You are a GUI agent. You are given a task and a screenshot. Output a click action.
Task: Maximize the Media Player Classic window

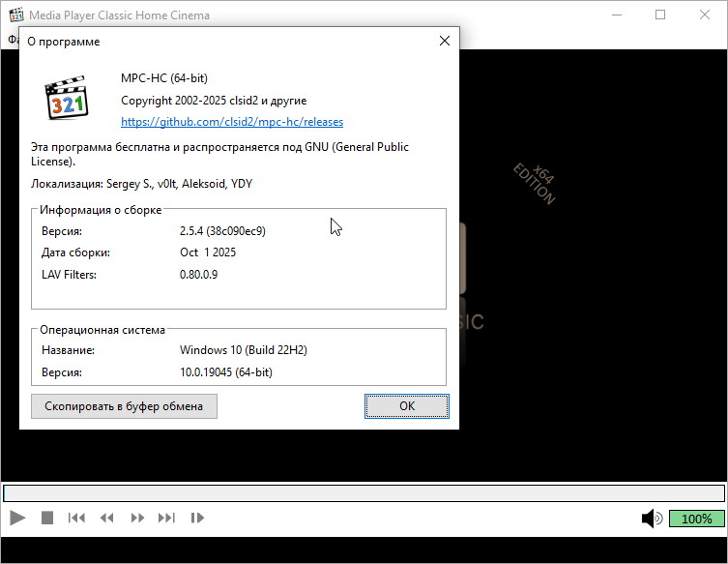[660, 15]
